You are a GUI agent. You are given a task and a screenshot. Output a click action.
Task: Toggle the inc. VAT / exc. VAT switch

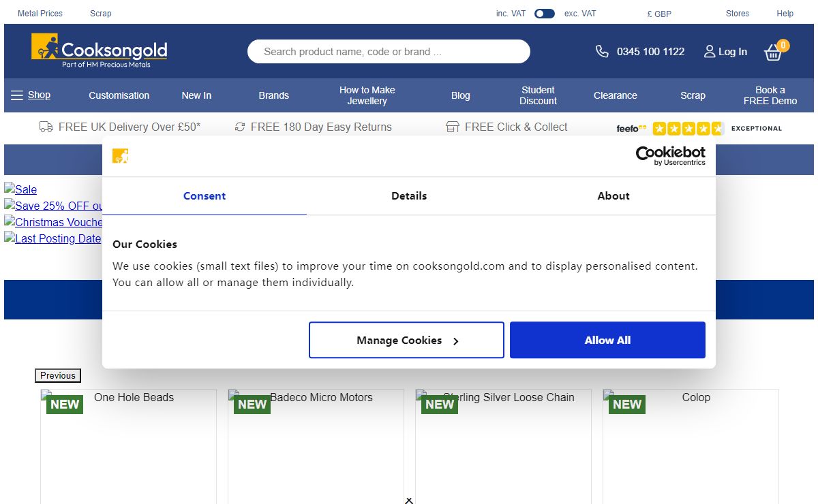[545, 14]
